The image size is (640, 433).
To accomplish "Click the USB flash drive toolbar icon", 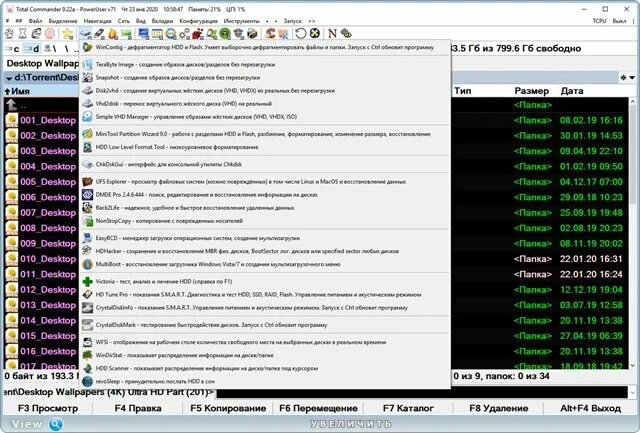I will (99, 33).
